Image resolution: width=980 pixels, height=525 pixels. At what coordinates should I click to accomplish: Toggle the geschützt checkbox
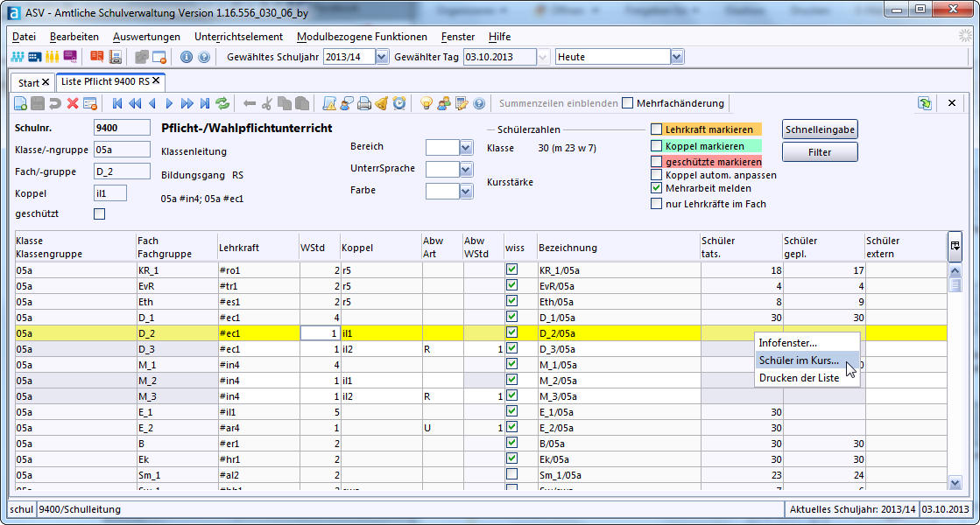pyautogui.click(x=99, y=214)
